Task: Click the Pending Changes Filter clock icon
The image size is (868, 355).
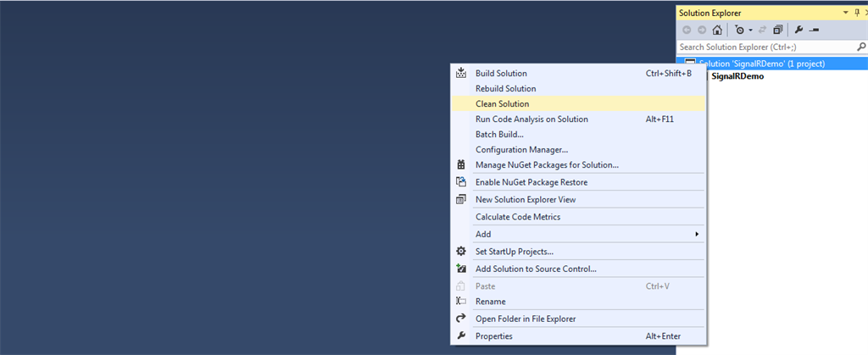Action: 739,30
